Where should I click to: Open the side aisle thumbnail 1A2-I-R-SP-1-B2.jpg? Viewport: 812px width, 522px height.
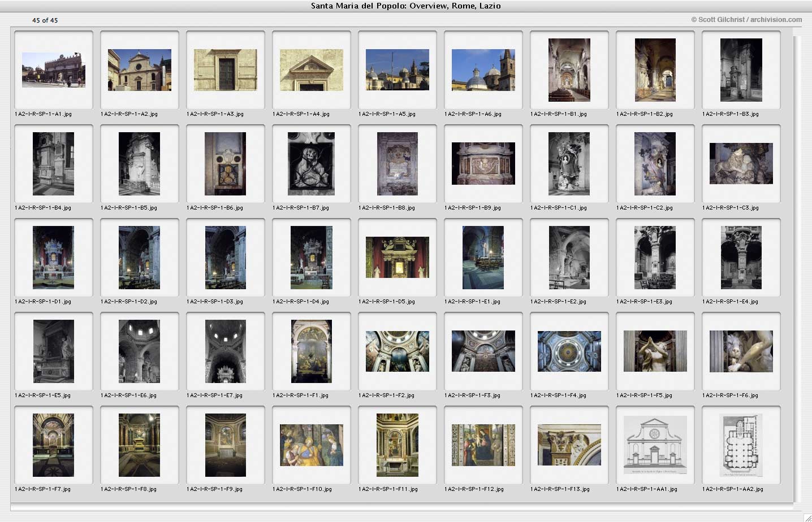pyautogui.click(x=655, y=70)
